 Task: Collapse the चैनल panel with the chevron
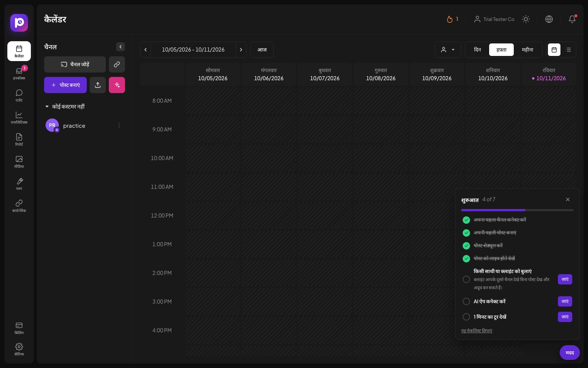point(121,47)
